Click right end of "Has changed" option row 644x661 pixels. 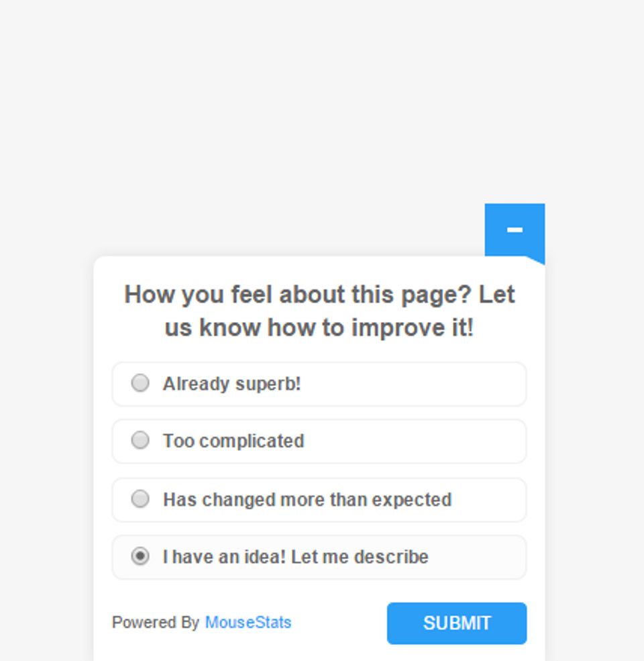click(496, 500)
